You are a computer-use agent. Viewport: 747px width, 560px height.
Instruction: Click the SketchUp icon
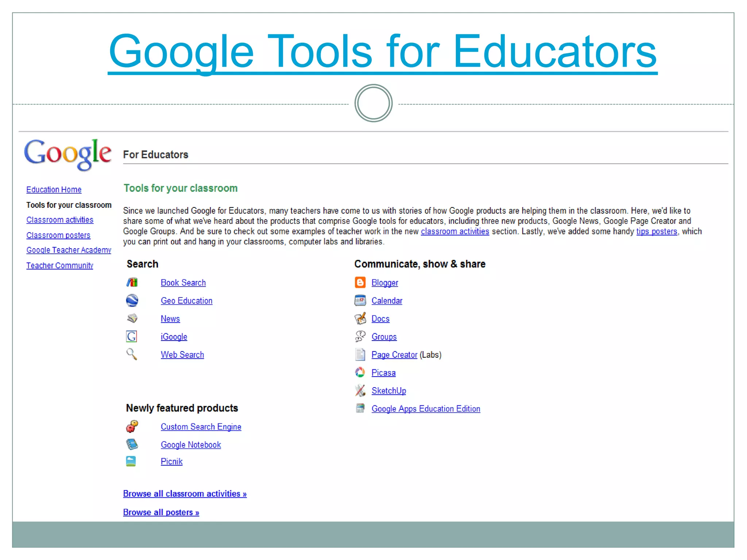[x=360, y=390]
